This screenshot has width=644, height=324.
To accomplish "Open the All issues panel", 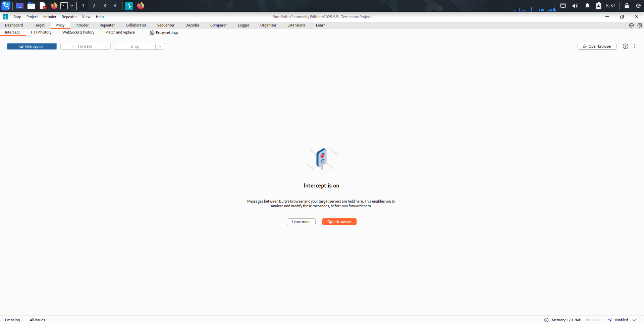I will 37,320.
